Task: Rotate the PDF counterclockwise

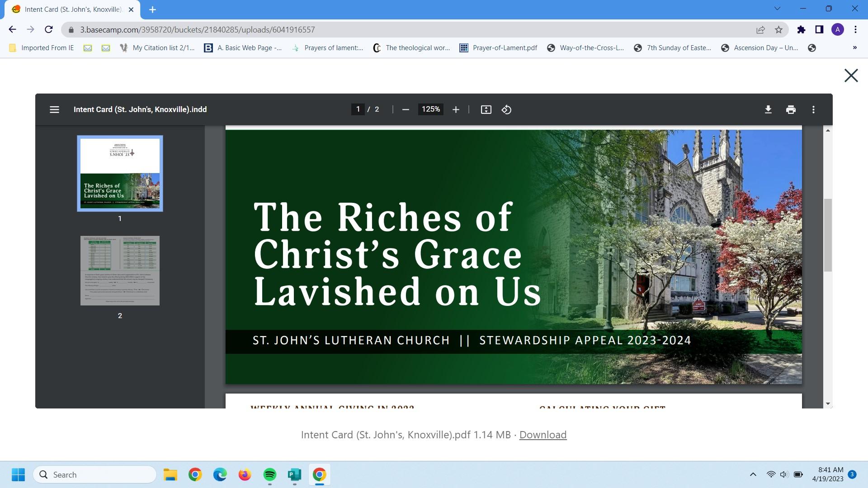Action: 506,109
